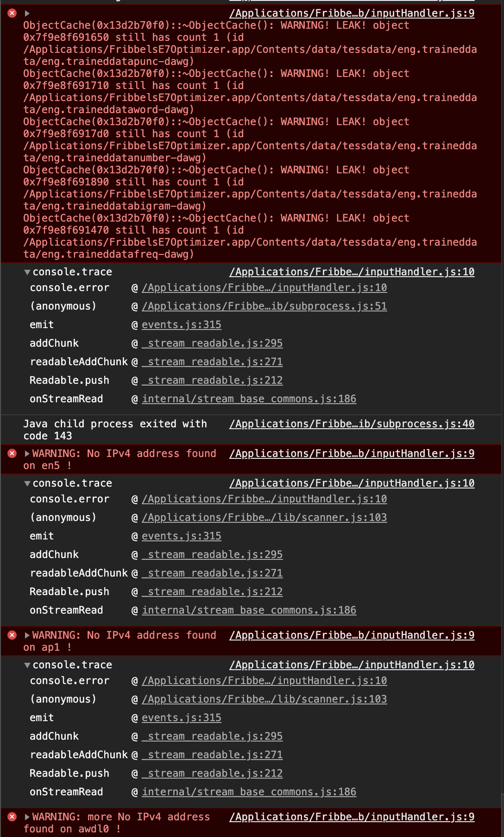This screenshot has width=504, height=837.
Task: Open subprocess.js:40 beside the Java exit message
Action: pos(352,424)
